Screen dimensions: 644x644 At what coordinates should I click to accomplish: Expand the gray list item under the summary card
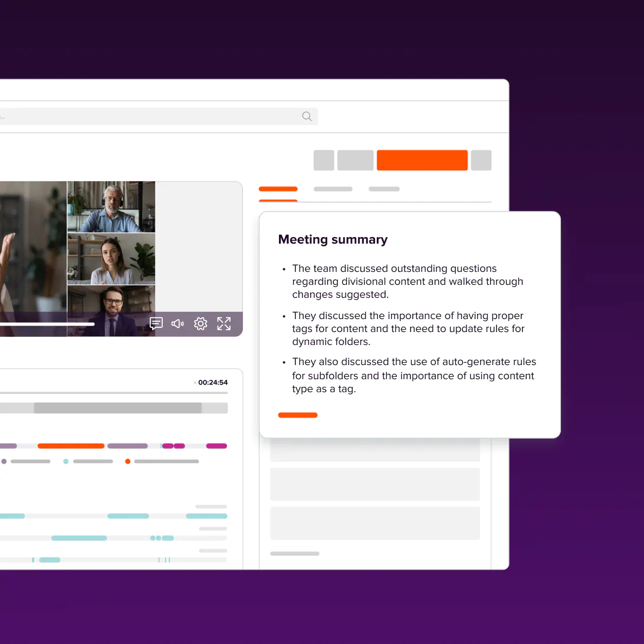click(374, 484)
